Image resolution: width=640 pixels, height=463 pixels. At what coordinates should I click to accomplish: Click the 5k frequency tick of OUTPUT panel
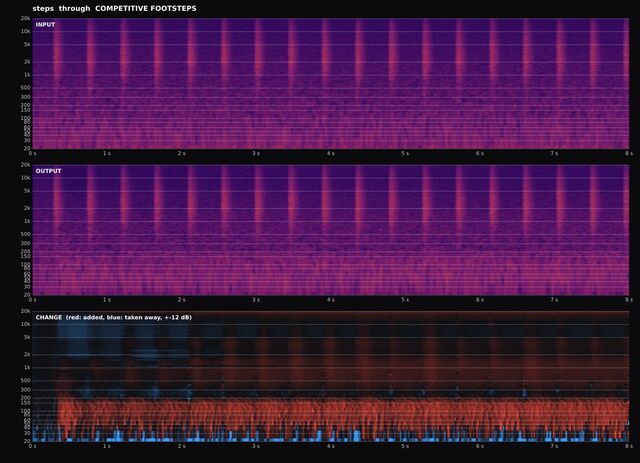pos(27,191)
